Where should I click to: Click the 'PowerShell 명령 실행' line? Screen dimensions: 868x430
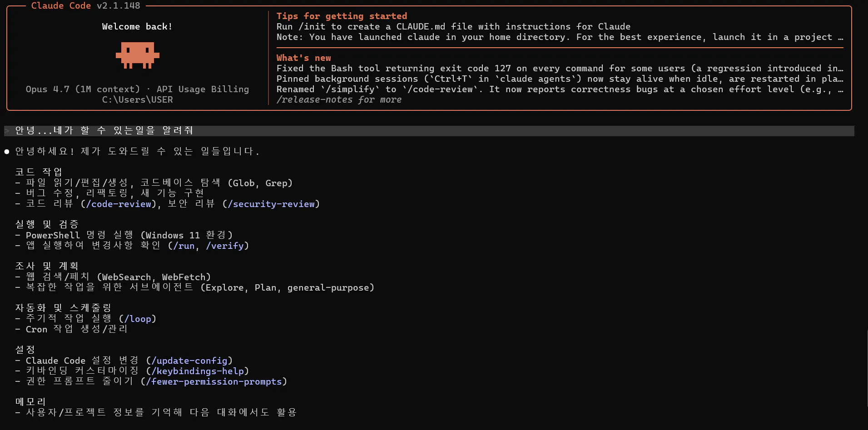pyautogui.click(x=124, y=235)
